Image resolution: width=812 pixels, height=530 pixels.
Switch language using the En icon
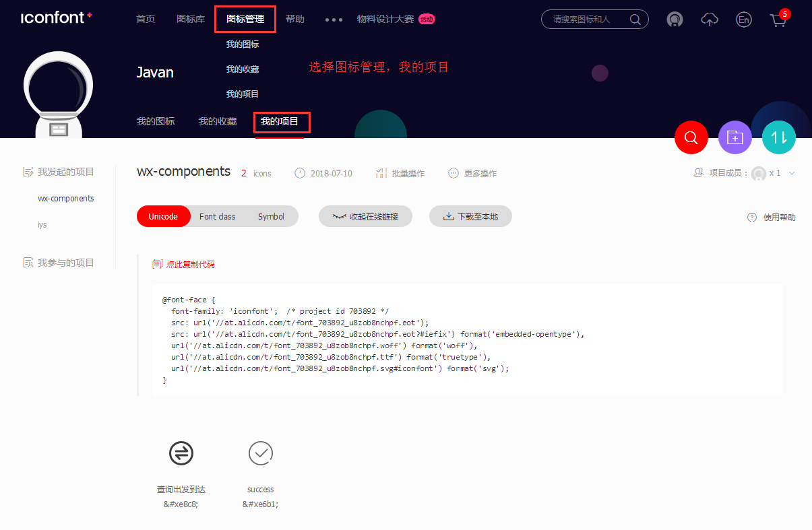[x=743, y=20]
